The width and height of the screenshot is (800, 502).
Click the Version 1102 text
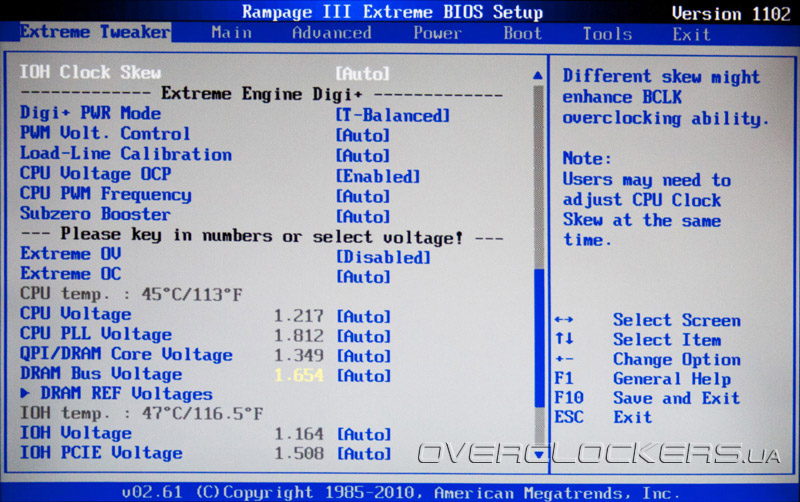(x=731, y=14)
